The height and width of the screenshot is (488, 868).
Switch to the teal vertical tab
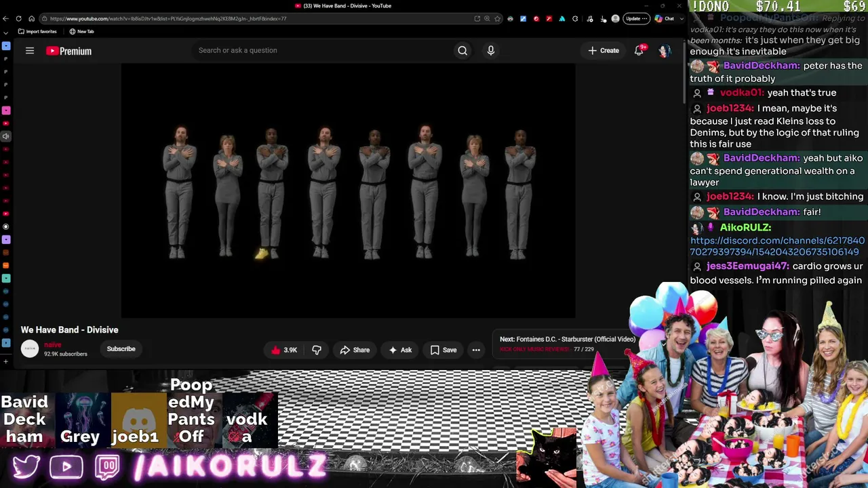coord(6,278)
